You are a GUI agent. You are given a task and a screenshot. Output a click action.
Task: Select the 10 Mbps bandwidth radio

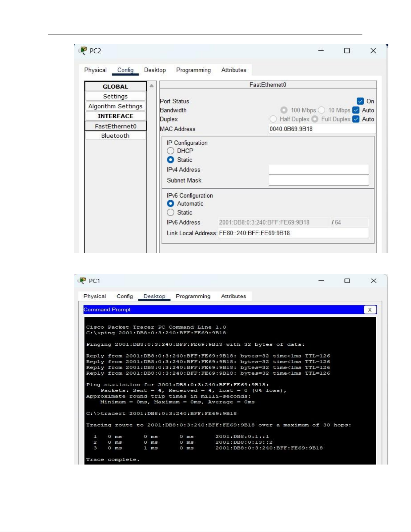(321, 110)
